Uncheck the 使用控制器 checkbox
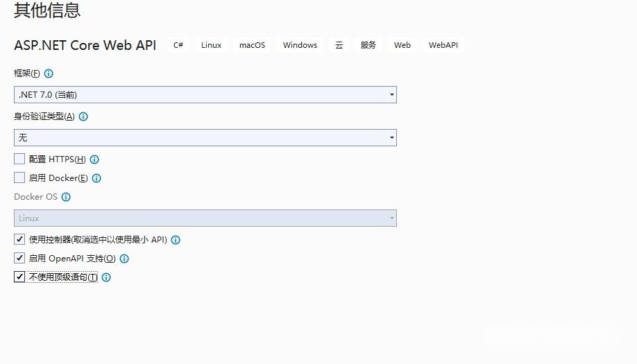 point(19,239)
